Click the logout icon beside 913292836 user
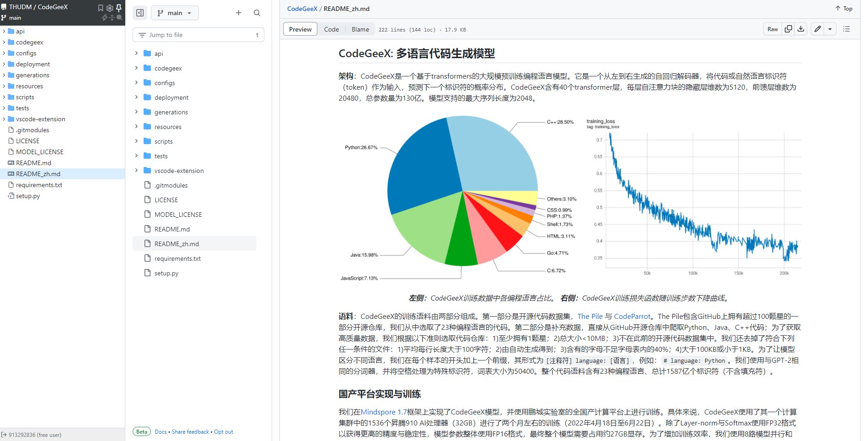The height and width of the screenshot is (441, 868). tap(4, 435)
